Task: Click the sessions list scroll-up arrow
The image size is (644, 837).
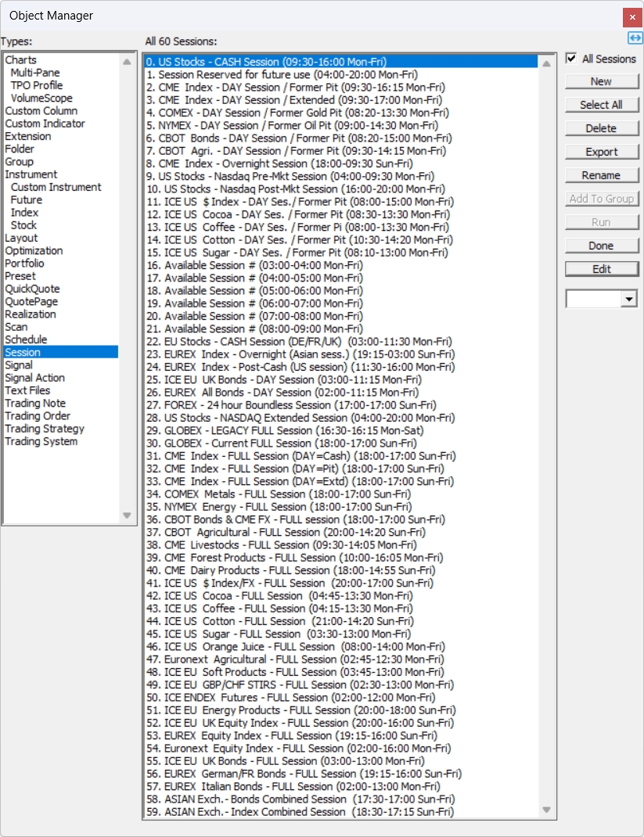Action: point(546,63)
